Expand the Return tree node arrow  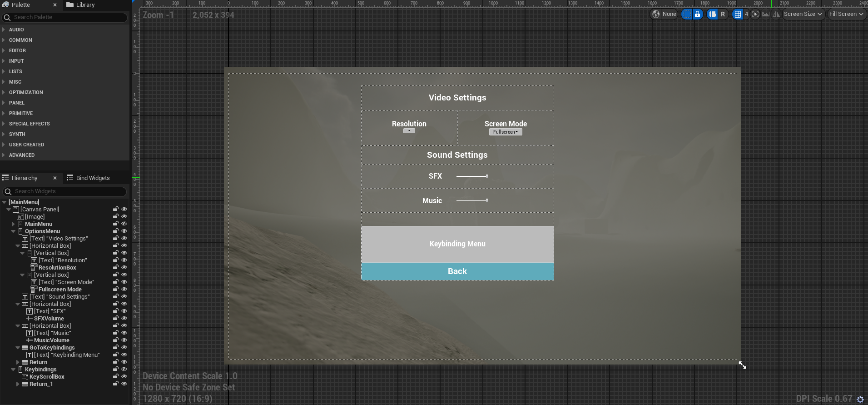click(x=18, y=362)
